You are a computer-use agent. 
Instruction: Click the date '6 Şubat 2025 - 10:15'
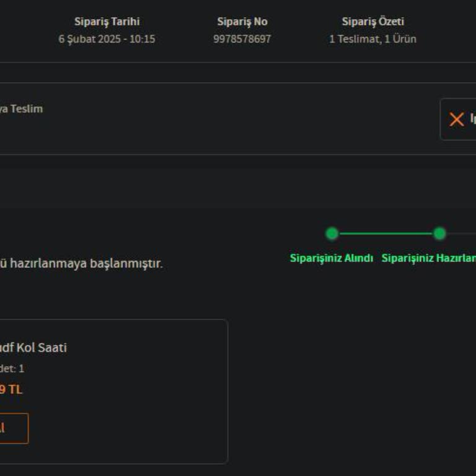(107, 39)
